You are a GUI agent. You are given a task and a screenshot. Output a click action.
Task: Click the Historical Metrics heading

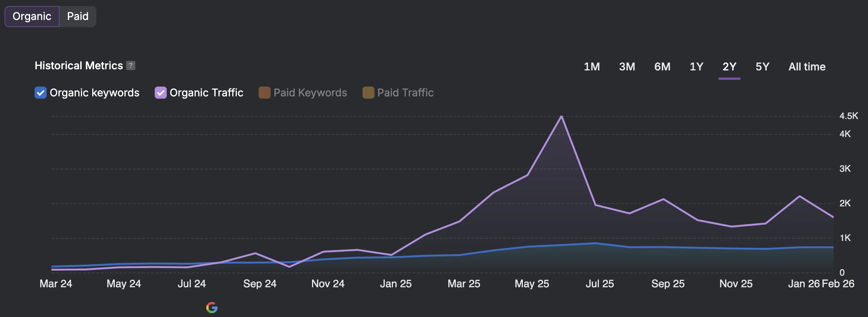[79, 66]
